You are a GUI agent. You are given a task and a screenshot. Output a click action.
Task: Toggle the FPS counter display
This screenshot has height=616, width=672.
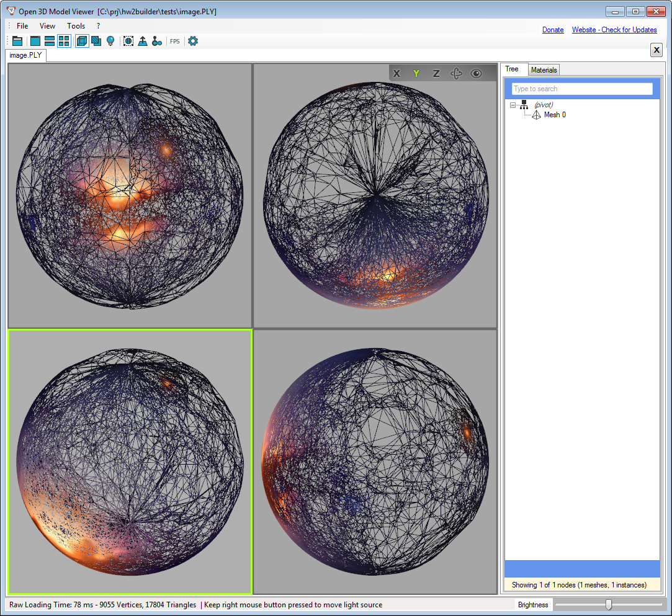click(x=175, y=42)
